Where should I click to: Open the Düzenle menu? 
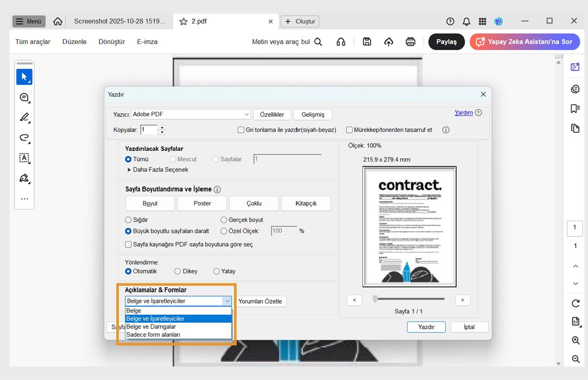(74, 42)
